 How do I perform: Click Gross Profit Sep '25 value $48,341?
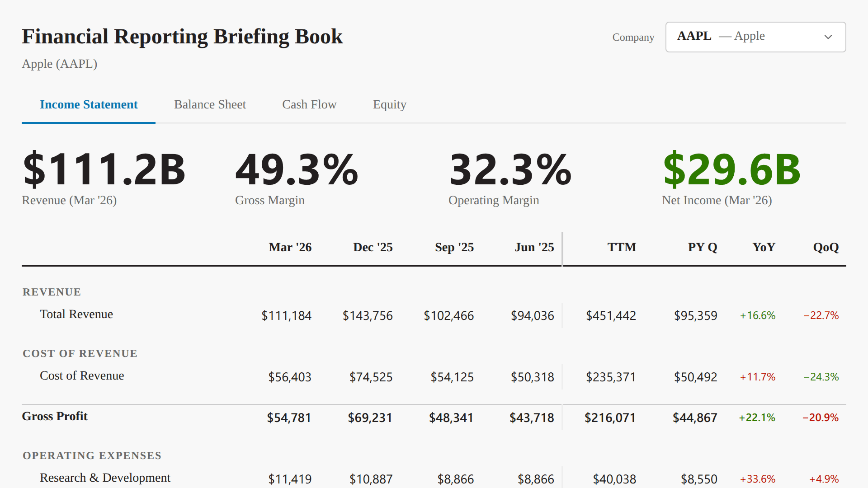pyautogui.click(x=451, y=418)
